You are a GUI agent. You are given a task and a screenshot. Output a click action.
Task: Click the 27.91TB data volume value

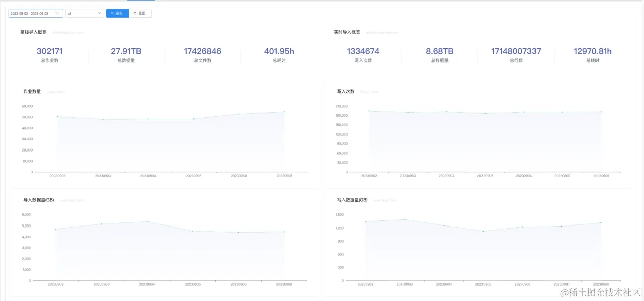[126, 51]
